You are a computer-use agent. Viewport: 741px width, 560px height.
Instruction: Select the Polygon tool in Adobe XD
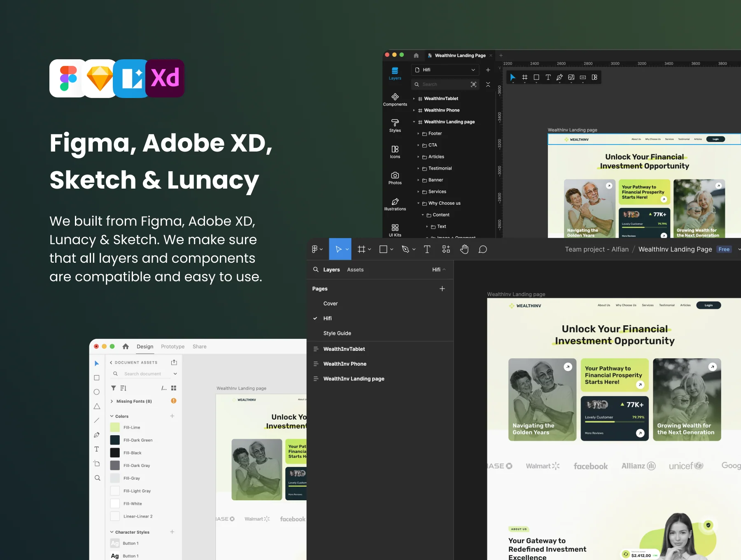pos(97,406)
